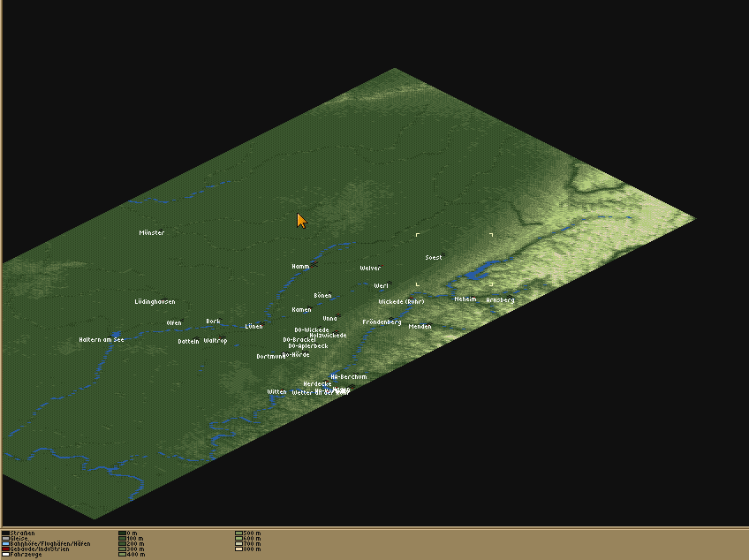Image resolution: width=749 pixels, height=560 pixels.
Task: Click the Soest town label
Action: click(x=434, y=258)
